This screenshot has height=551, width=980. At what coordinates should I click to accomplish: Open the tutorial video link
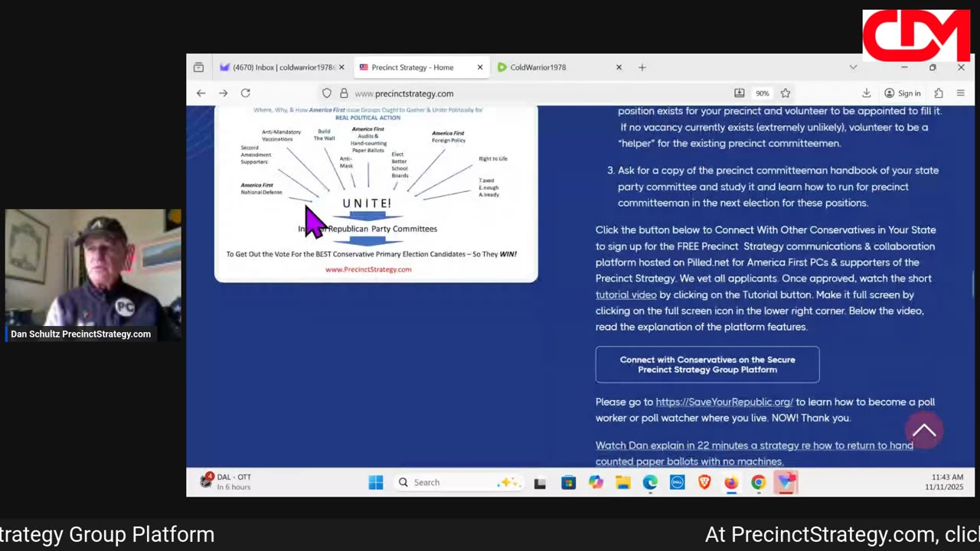click(626, 295)
